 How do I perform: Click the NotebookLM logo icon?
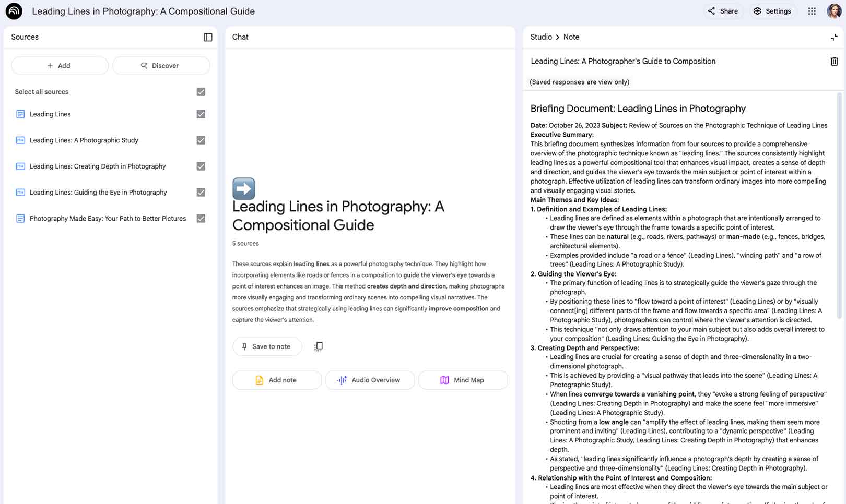(14, 11)
